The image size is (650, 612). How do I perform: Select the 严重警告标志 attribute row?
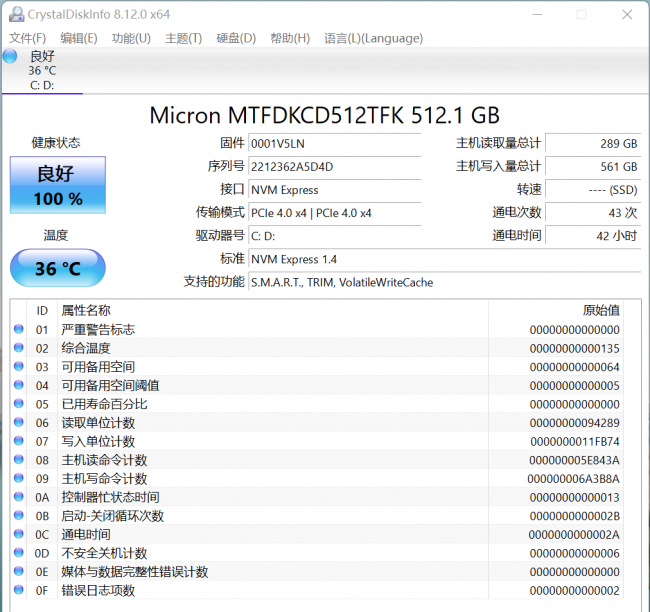coord(317,330)
